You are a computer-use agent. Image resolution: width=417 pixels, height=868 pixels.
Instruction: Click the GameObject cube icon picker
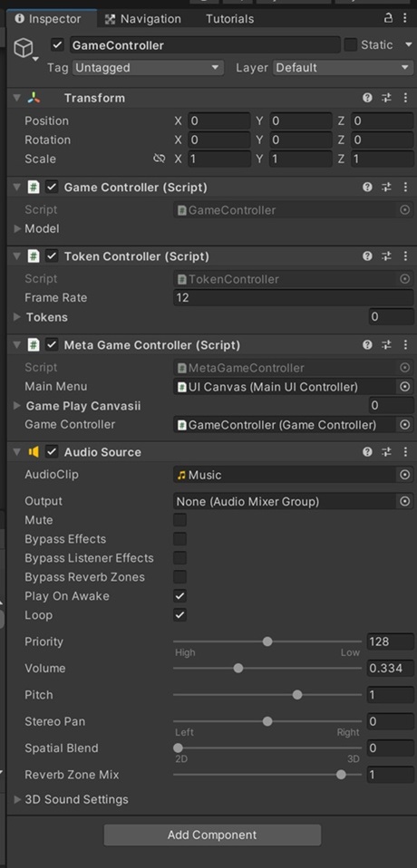(24, 49)
